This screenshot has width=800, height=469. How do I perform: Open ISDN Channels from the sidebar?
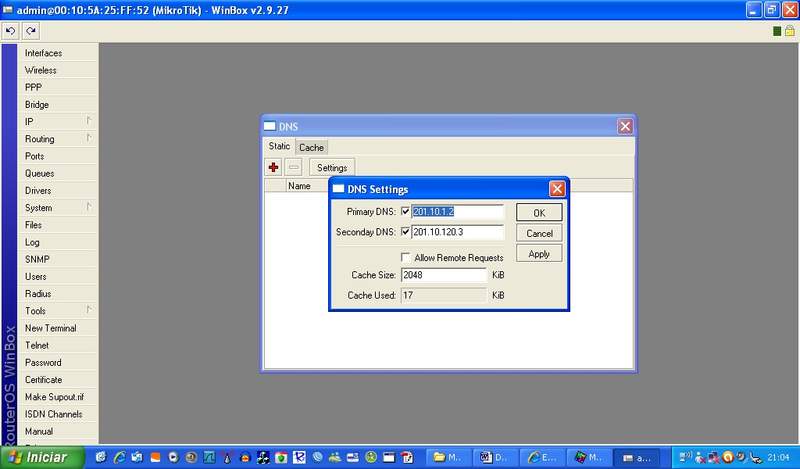coord(57,414)
